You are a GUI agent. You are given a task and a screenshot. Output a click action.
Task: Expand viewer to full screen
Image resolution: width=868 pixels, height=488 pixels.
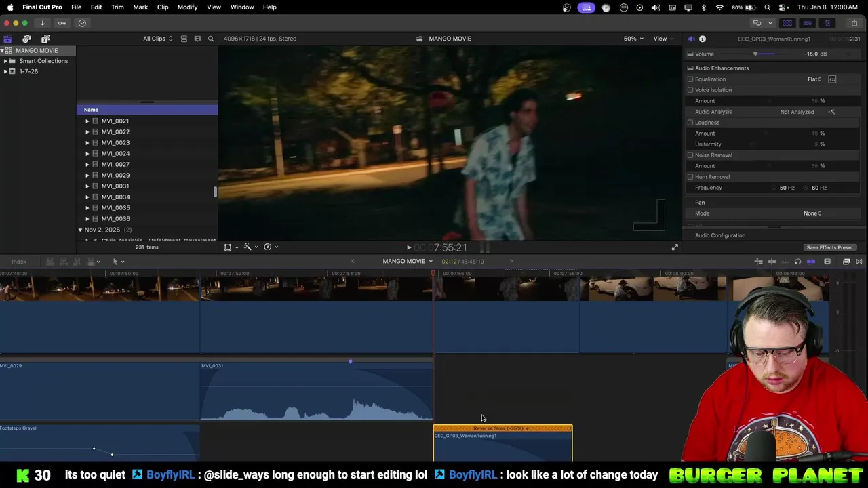coord(674,247)
